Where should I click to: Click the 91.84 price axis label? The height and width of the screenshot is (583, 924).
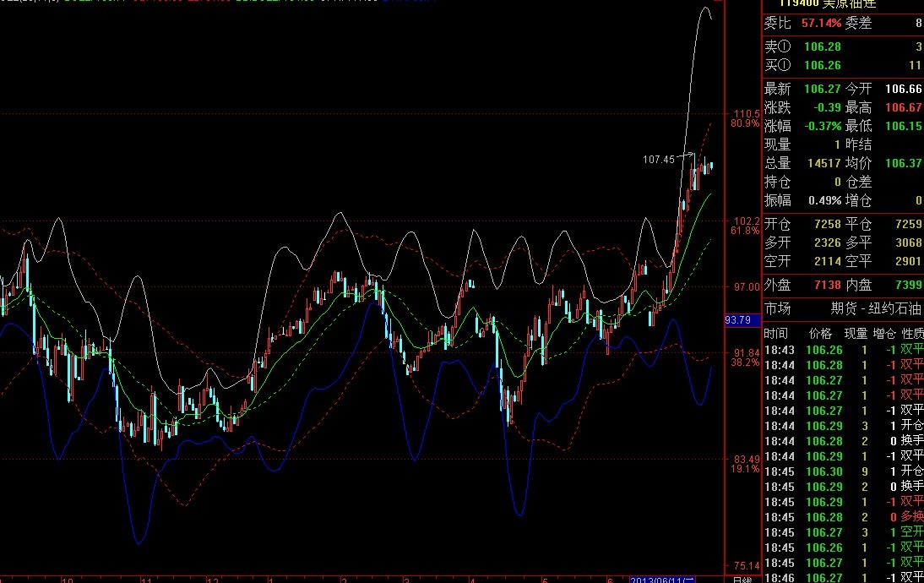[746, 352]
